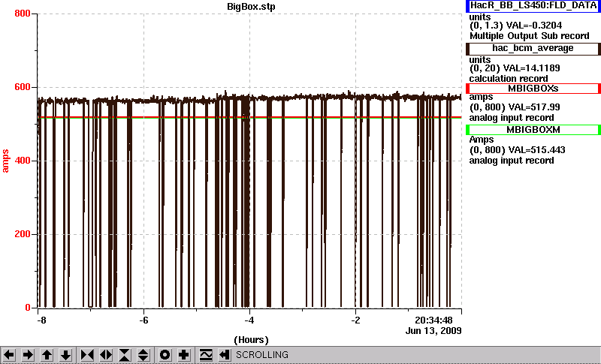This screenshot has width=601, height=364.
Task: Zoom in vertically using hourglass icon
Action: click(125, 355)
